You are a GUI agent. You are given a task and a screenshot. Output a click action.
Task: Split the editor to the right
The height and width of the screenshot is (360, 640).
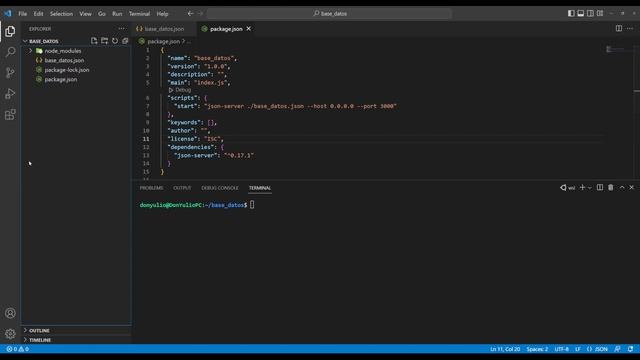(619, 29)
